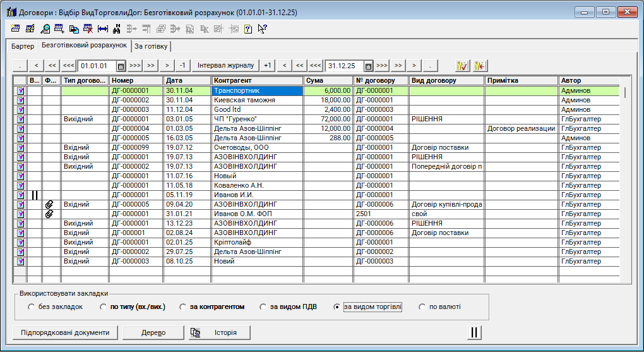Click the binoculars search icon in toolbar
The width and height of the screenshot is (644, 352).
(x=116, y=28)
